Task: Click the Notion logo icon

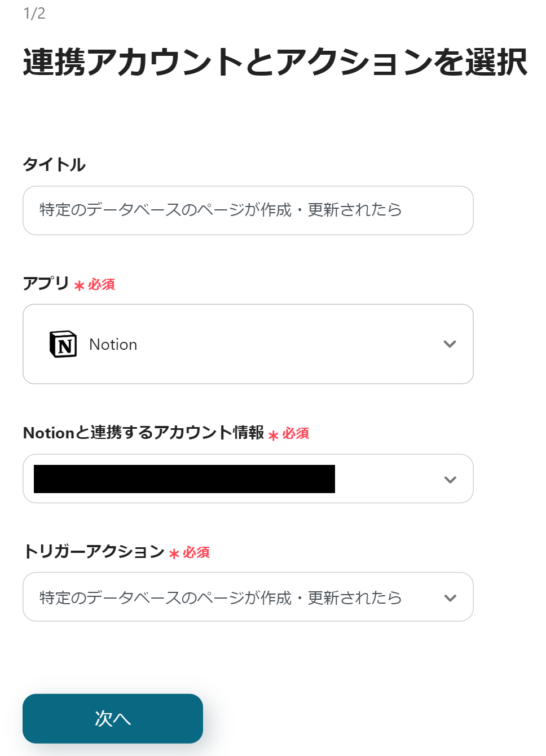Action: pos(63,344)
